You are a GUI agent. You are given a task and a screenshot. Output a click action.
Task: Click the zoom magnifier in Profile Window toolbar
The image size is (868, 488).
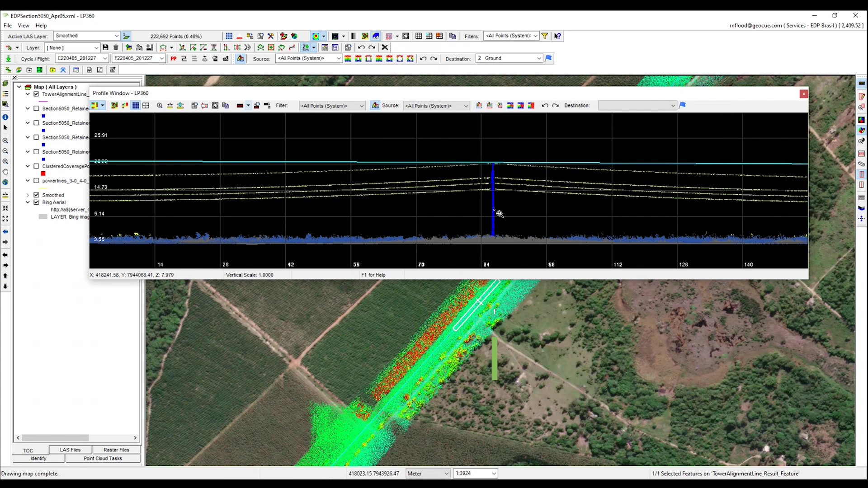(160, 105)
